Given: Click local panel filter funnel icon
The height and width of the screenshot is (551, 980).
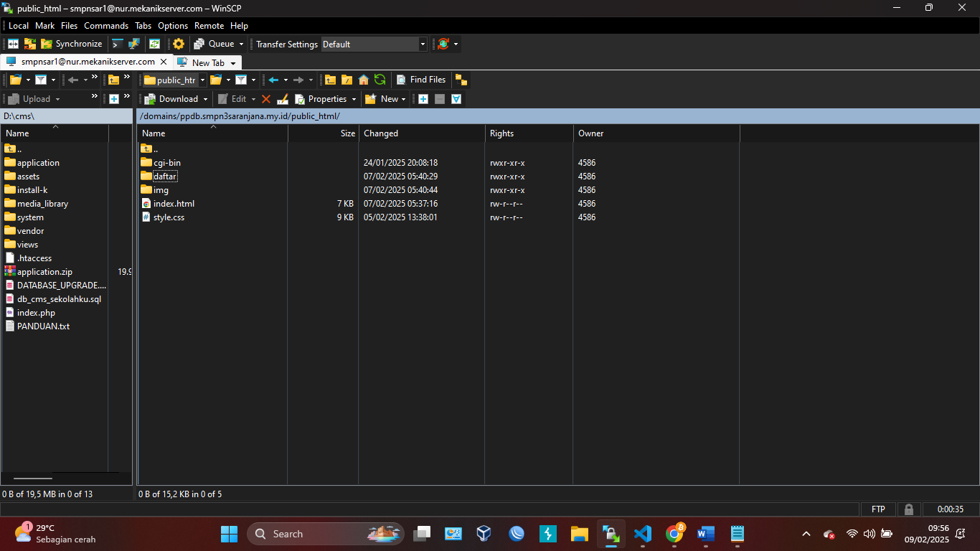Looking at the screenshot, I should 42,80.
